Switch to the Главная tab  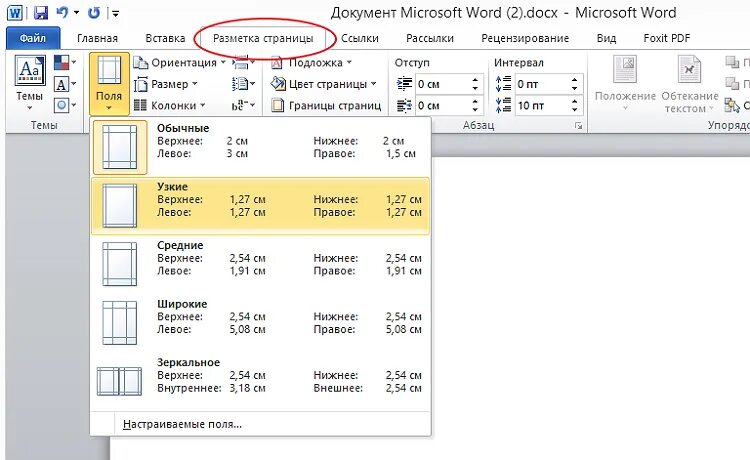point(98,38)
